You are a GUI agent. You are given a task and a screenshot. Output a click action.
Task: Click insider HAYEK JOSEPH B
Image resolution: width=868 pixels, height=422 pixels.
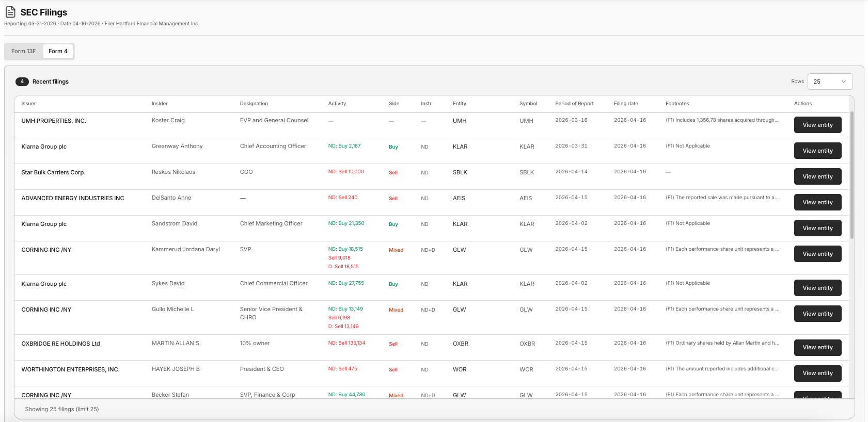coord(176,369)
